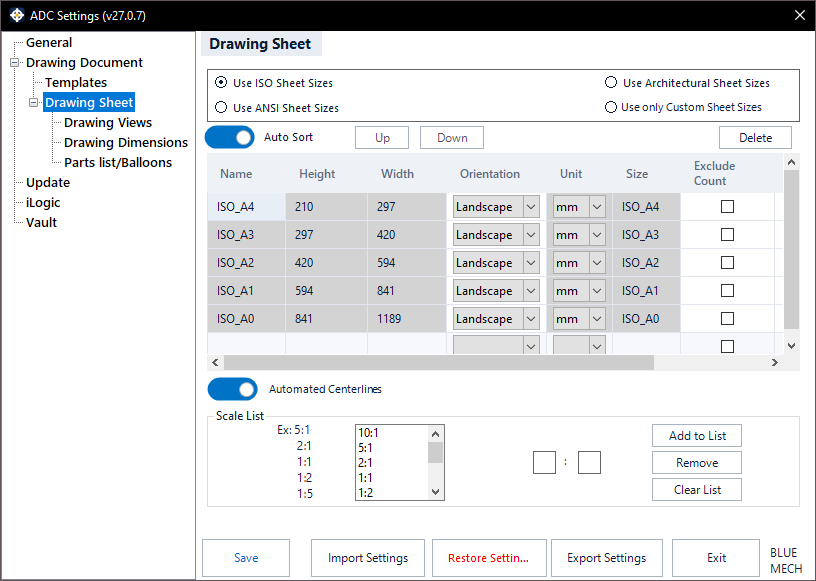Check Exclude Count for ISO_A4 row
The image size is (816, 581).
727,207
